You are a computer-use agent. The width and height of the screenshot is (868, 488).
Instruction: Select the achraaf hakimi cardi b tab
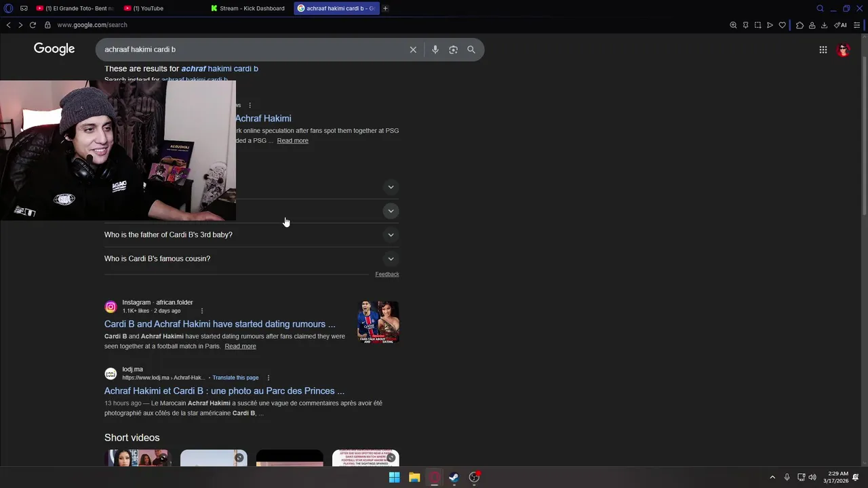337,8
